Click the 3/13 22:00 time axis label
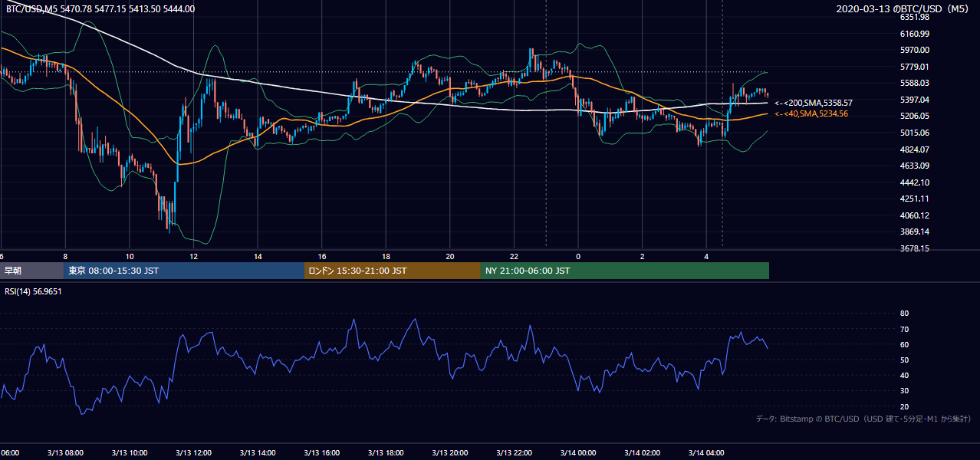980x460 pixels. [514, 453]
